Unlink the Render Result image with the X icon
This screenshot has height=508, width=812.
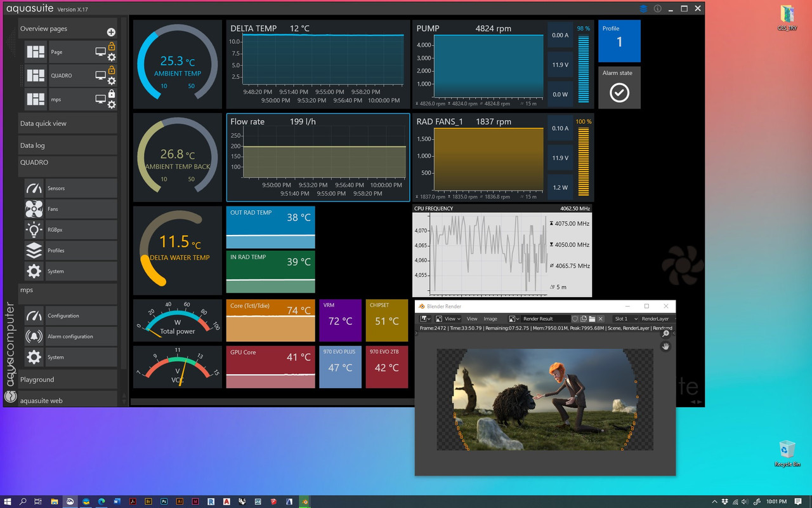(x=600, y=319)
